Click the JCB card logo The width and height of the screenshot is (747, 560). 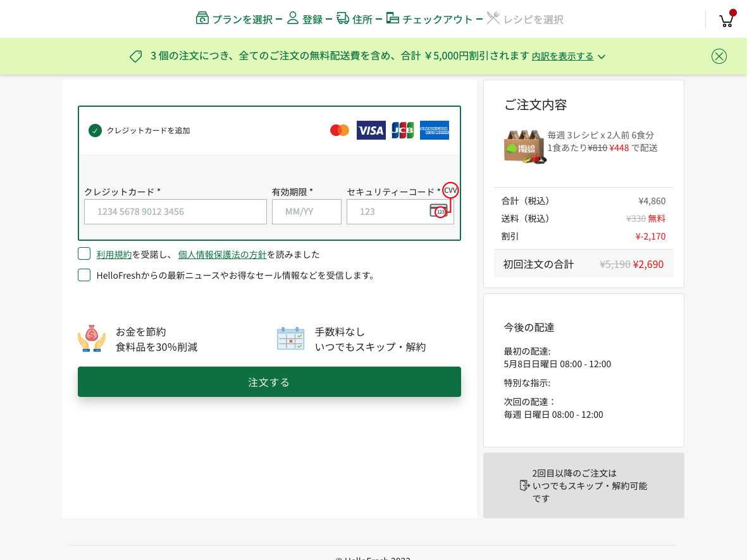point(402,130)
